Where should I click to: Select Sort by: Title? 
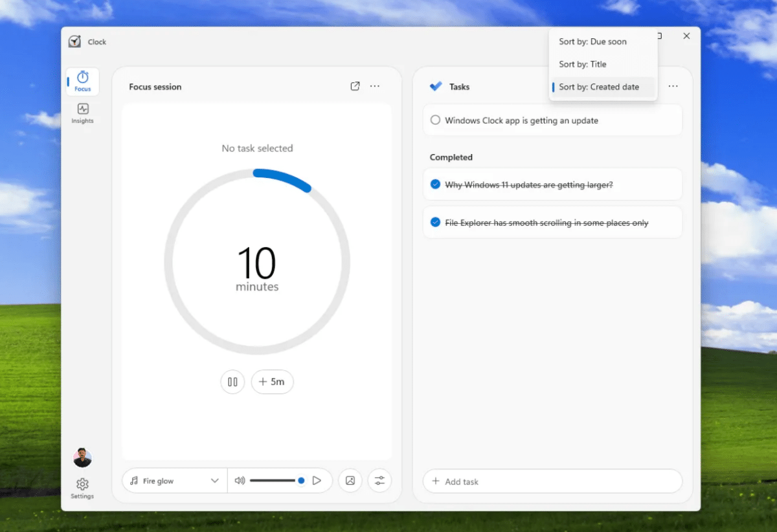tap(603, 64)
